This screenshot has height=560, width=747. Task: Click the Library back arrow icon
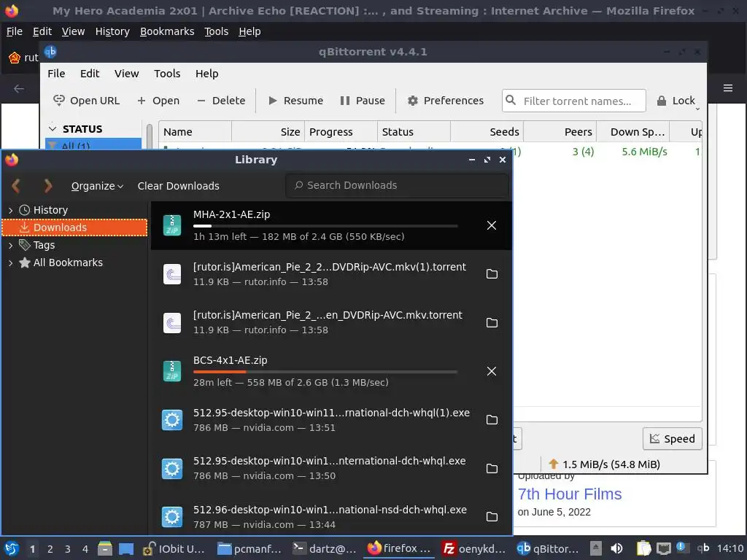[16, 186]
